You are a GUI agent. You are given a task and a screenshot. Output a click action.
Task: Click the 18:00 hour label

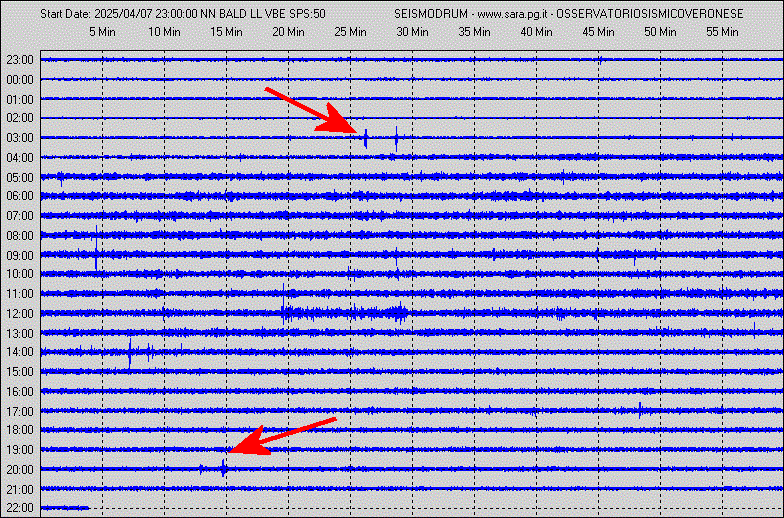tap(20, 430)
